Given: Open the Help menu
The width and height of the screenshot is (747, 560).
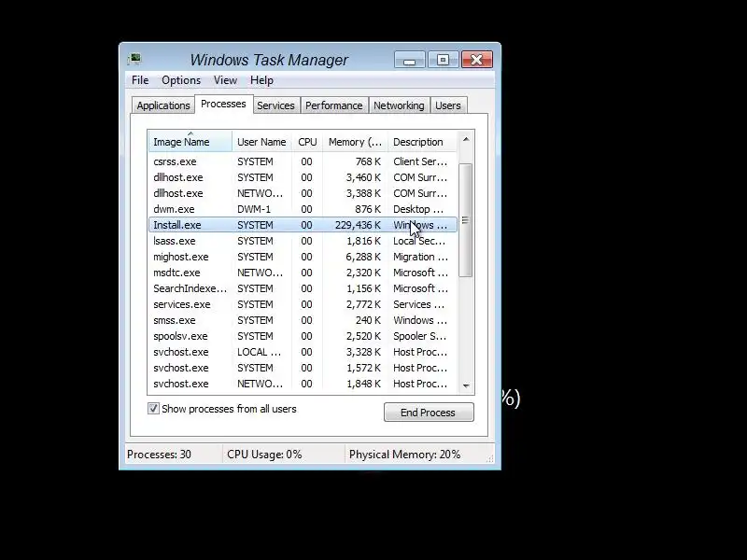Looking at the screenshot, I should 261,80.
